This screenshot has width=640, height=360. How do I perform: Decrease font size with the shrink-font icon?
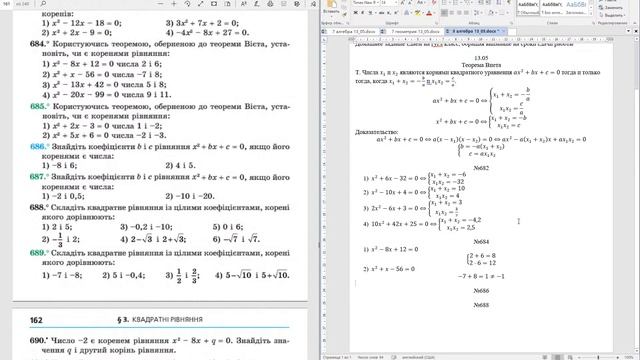pos(410,3)
